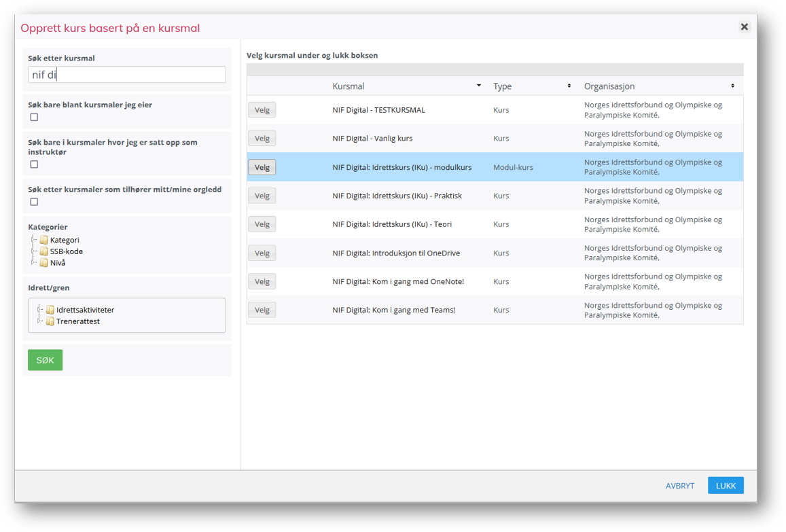The height and width of the screenshot is (532, 786).
Task: Expand the Trenerattest tree node
Action: 39,321
